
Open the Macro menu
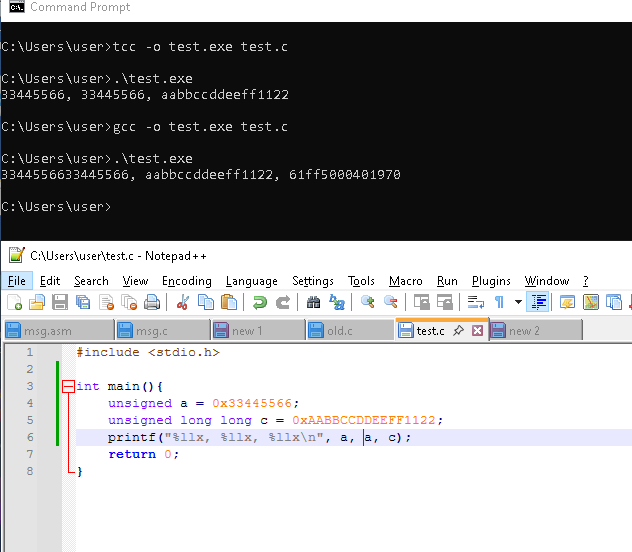click(x=405, y=281)
